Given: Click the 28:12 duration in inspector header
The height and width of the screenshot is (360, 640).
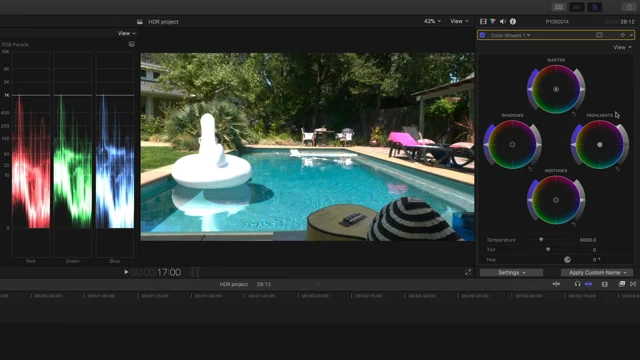Looking at the screenshot, I should click(x=627, y=22).
